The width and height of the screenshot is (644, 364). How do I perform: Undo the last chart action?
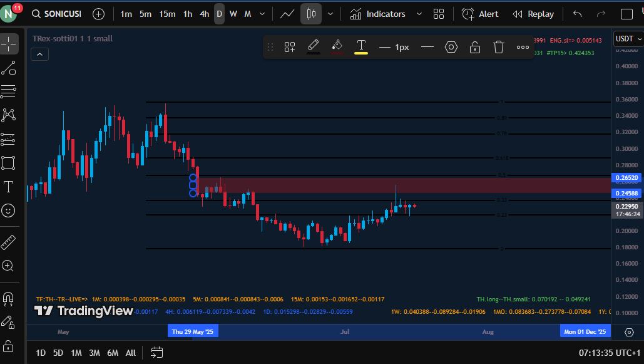tap(577, 14)
